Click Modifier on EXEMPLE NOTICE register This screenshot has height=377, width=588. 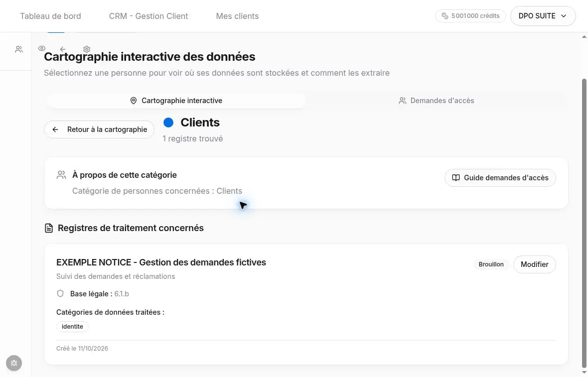(534, 264)
